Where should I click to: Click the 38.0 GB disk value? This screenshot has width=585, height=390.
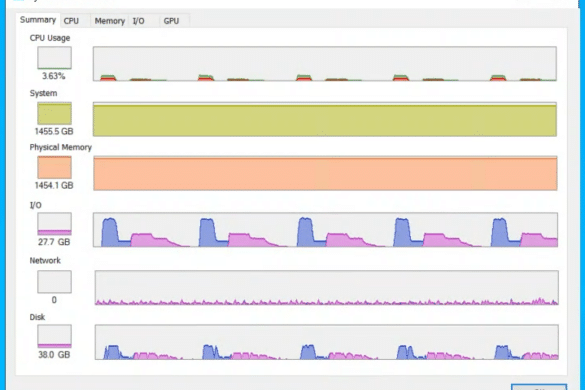[x=54, y=355]
